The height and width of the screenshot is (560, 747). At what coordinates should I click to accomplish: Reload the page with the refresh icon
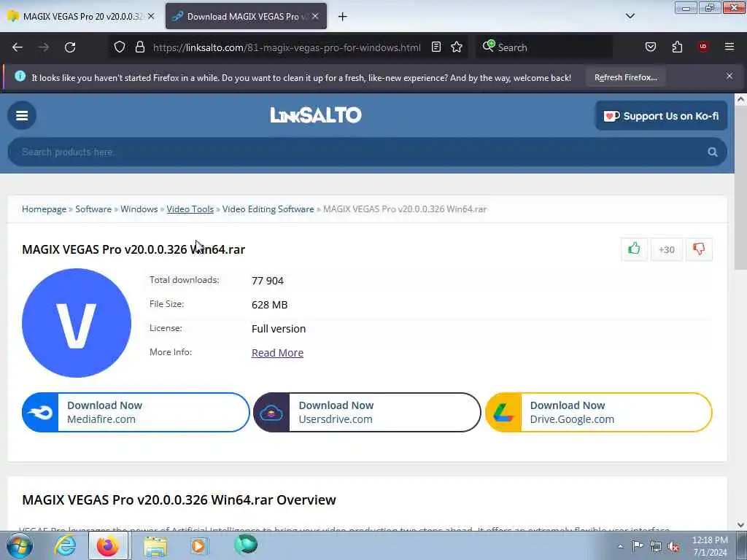coord(70,47)
